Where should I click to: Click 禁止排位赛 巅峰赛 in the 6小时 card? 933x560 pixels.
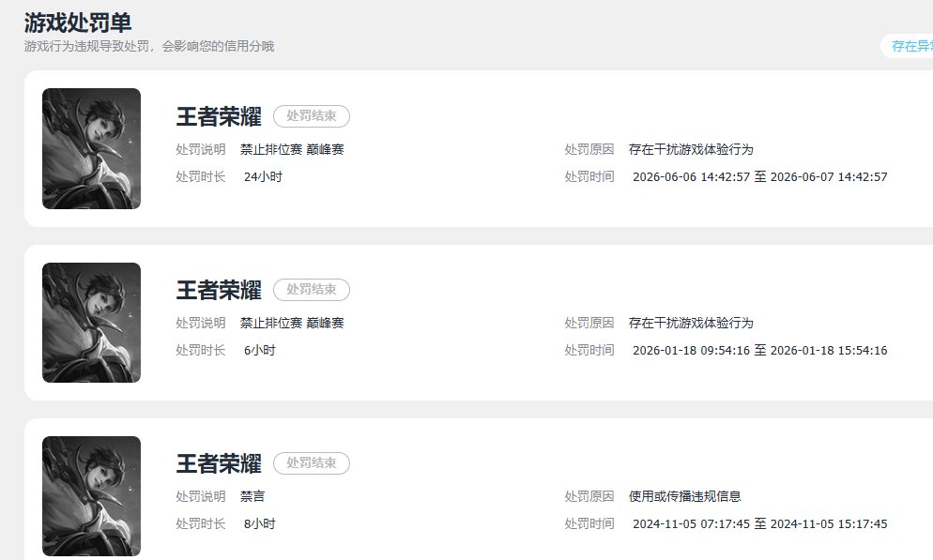[x=292, y=323]
